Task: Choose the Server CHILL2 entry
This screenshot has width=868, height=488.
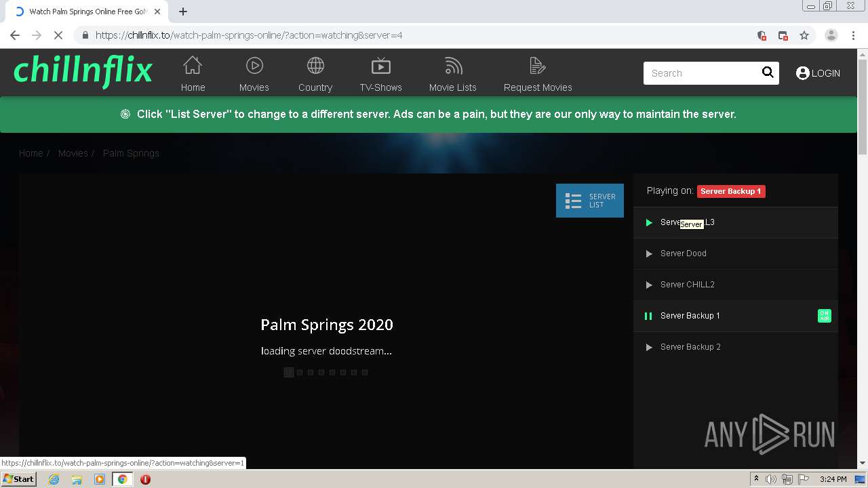Action: pos(736,285)
